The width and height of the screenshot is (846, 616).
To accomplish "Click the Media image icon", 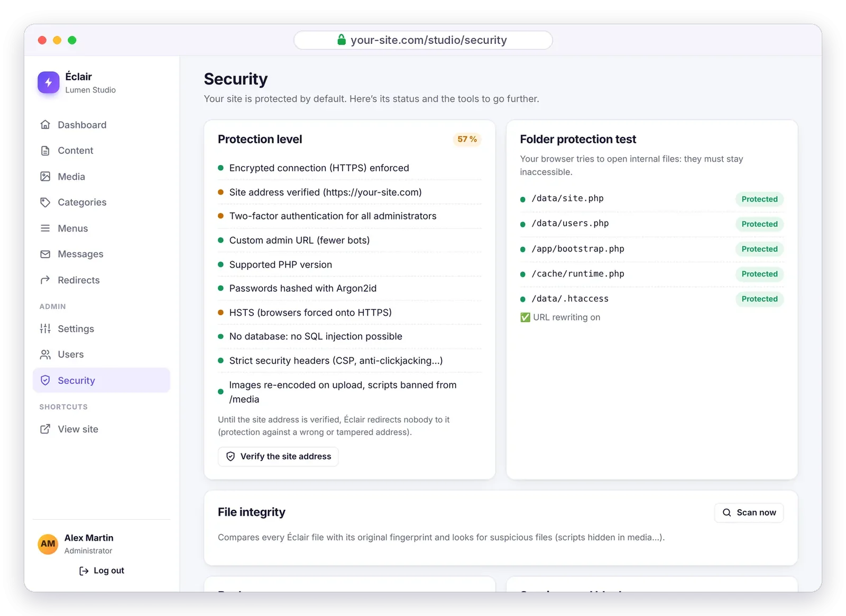I will tap(45, 177).
